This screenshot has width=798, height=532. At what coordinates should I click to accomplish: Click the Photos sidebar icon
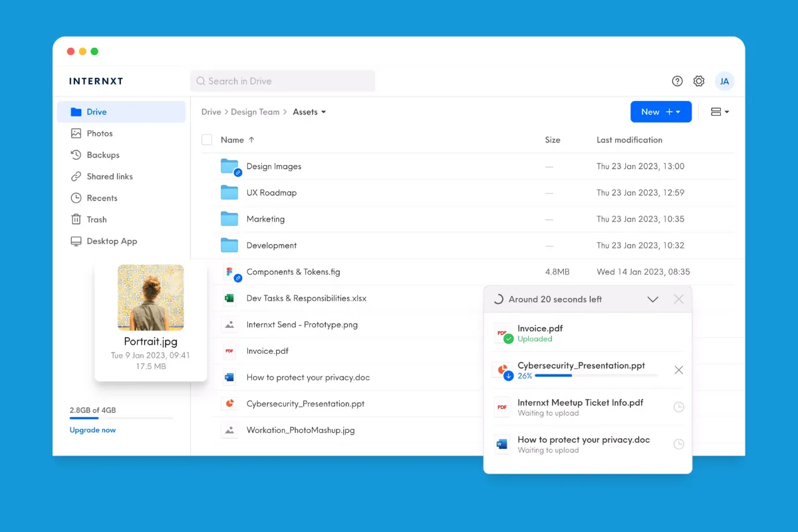click(76, 133)
